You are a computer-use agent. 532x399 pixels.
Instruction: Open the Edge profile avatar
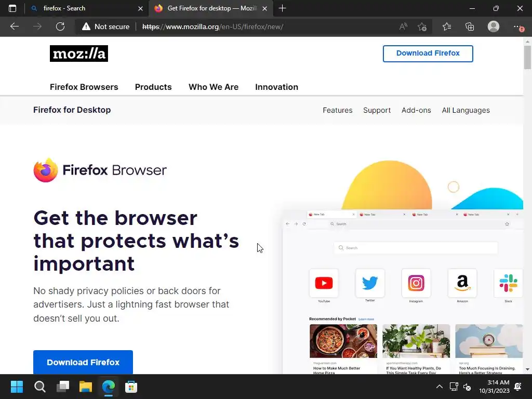[494, 26]
